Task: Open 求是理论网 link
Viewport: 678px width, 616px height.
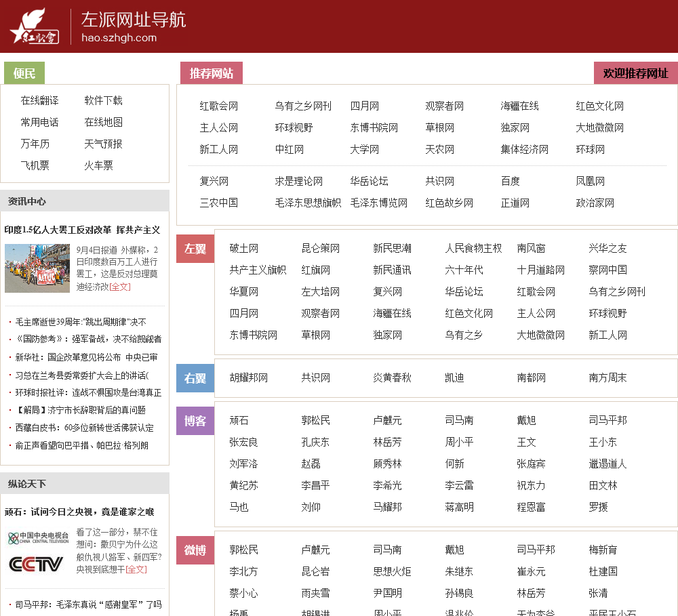Action: point(299,181)
